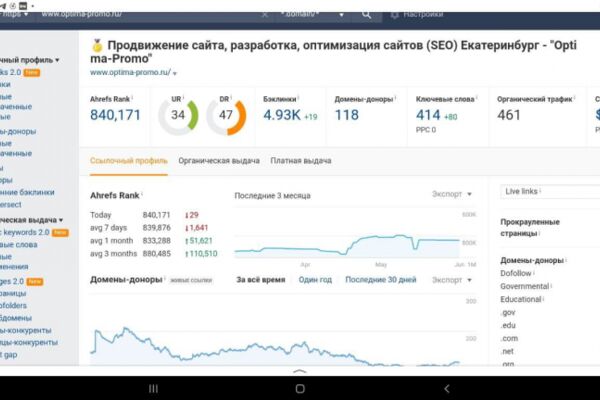Open Домены-конкуренты in the sidebar
The image size is (600, 400).
pyautogui.click(x=26, y=330)
